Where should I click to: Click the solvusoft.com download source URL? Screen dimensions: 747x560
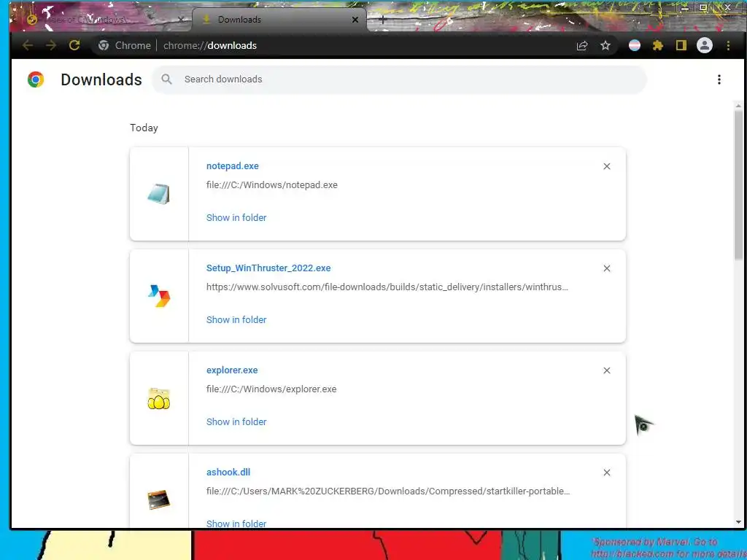coord(387,287)
